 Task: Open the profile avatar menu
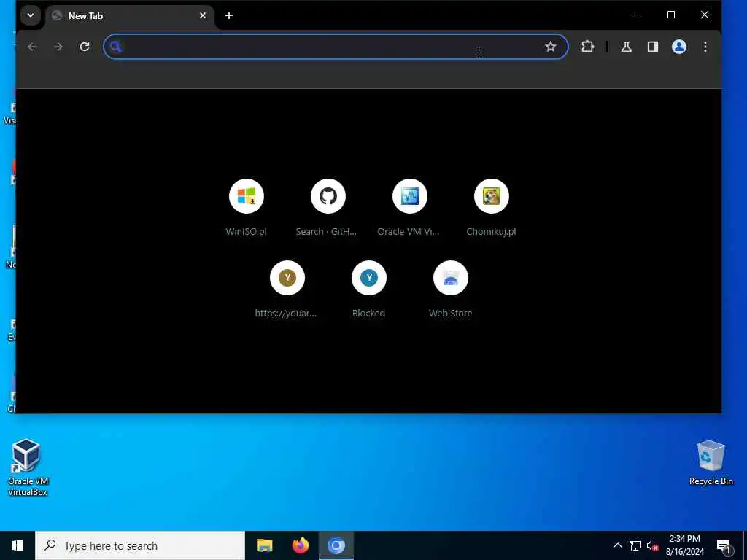[x=679, y=47]
